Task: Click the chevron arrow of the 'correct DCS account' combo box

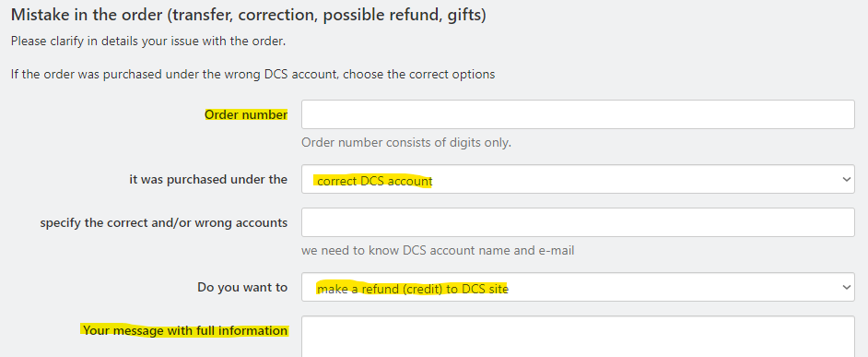Action: [x=846, y=180]
